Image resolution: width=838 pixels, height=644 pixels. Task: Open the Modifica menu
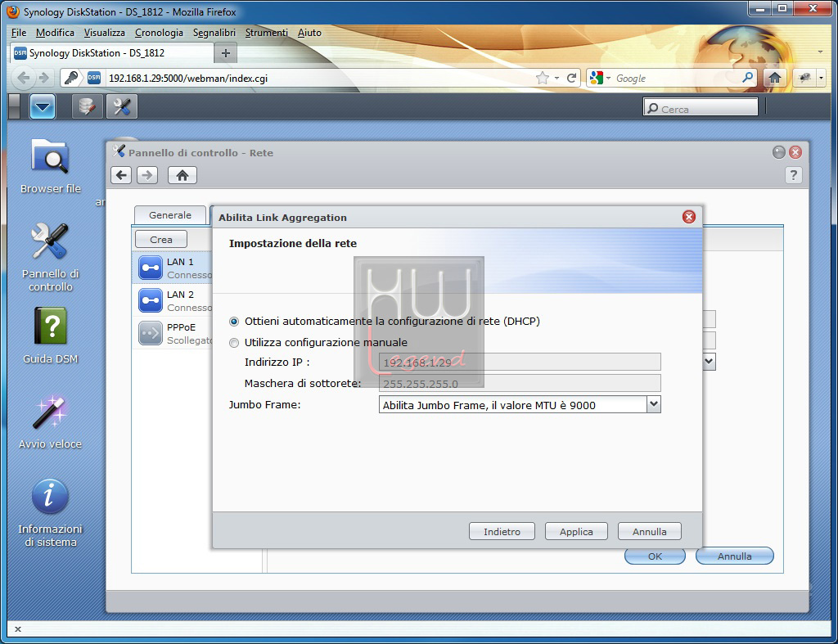click(55, 33)
